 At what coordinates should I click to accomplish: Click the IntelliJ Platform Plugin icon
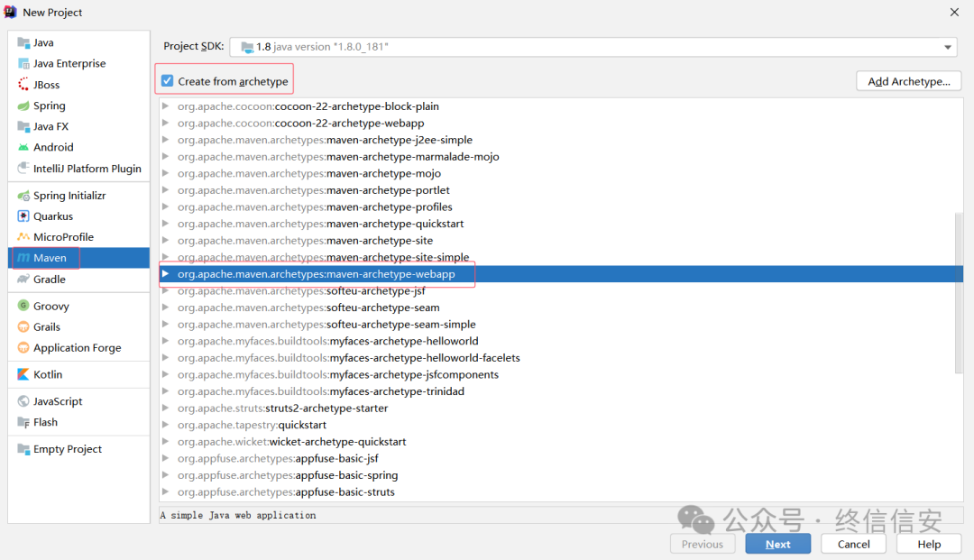(x=23, y=169)
